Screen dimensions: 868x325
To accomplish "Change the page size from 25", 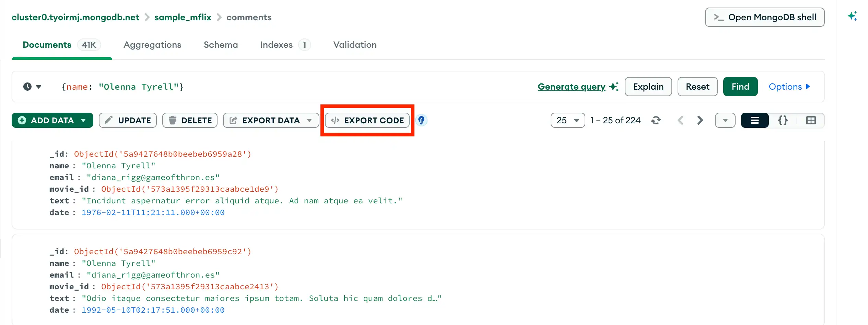I will 567,120.
